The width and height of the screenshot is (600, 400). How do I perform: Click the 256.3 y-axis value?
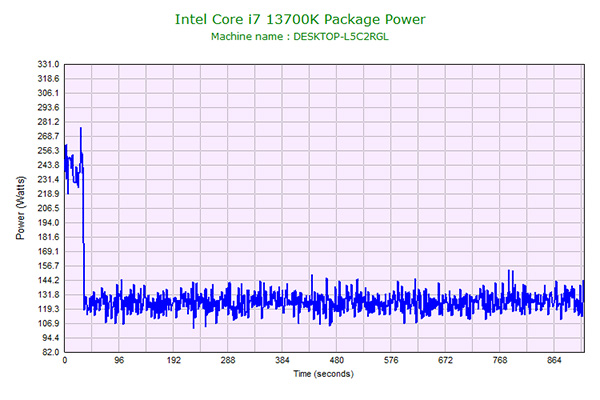click(x=48, y=151)
